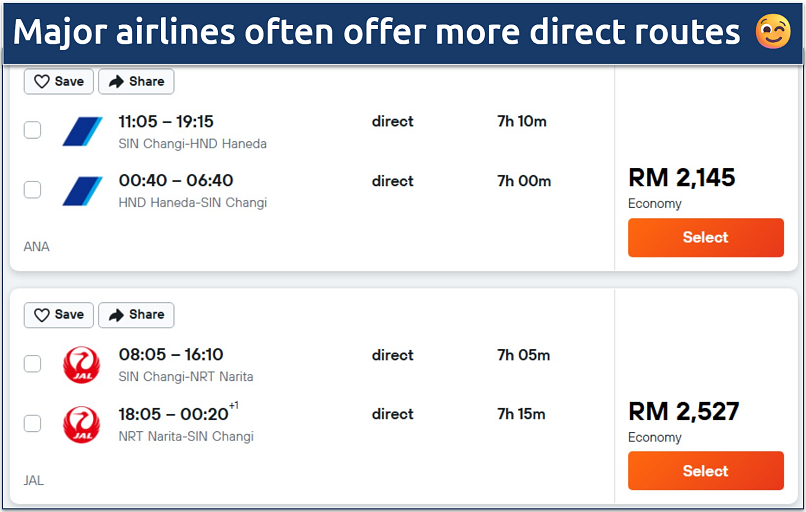This screenshot has width=806, height=512.
Task: Share the JAL flight itinerary
Action: coord(136,315)
